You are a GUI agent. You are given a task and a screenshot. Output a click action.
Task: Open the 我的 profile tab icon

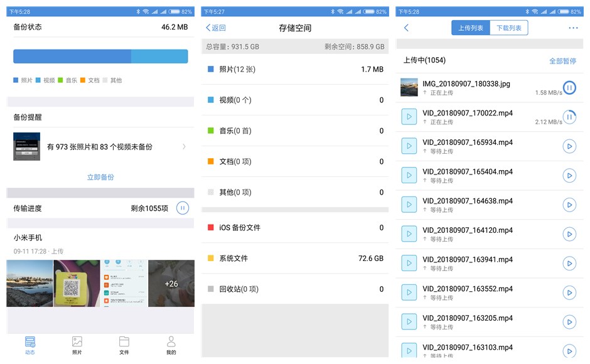(171, 343)
